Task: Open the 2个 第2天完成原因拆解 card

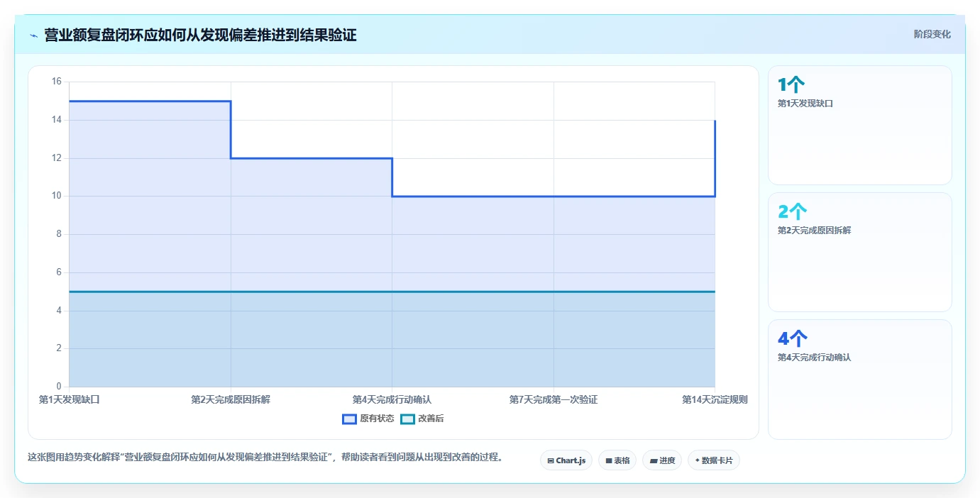Action: click(859, 252)
